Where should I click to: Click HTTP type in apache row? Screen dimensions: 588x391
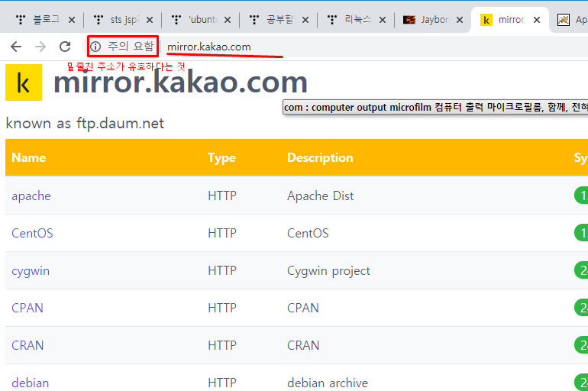222,195
